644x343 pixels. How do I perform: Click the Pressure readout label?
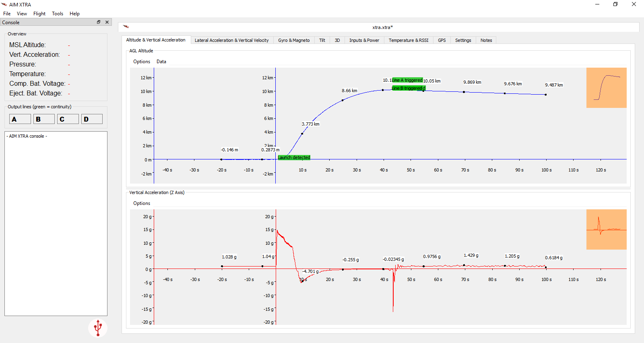[x=23, y=64]
